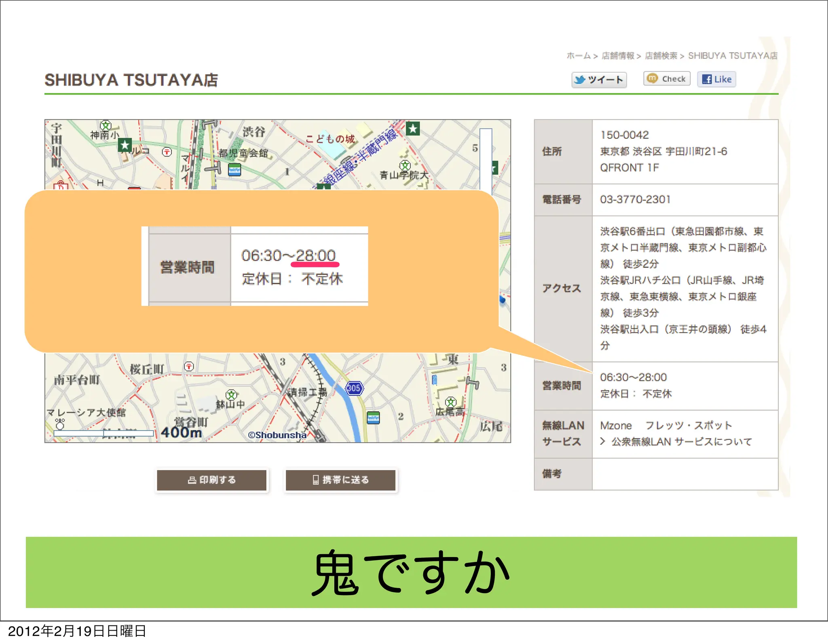Click the 無線LAN サービス row label

tap(563, 433)
